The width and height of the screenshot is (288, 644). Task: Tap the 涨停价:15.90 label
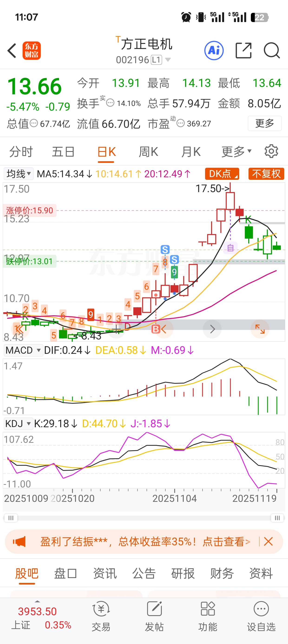coord(29,210)
